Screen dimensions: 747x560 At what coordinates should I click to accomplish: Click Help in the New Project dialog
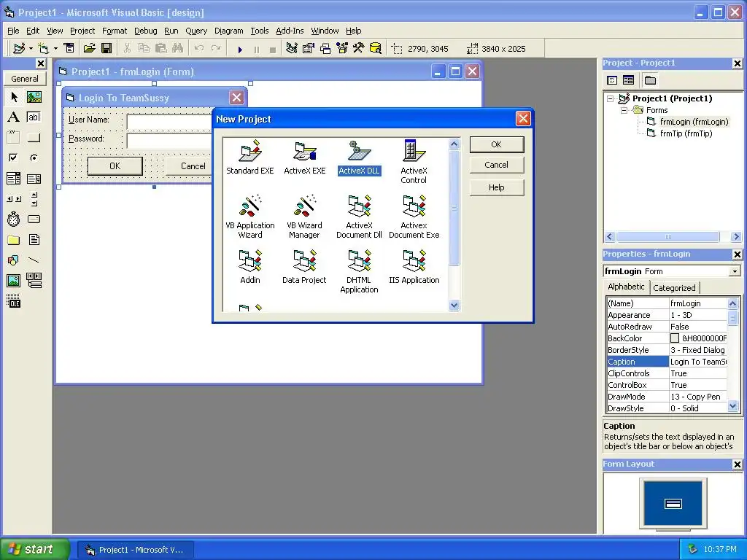tap(496, 187)
